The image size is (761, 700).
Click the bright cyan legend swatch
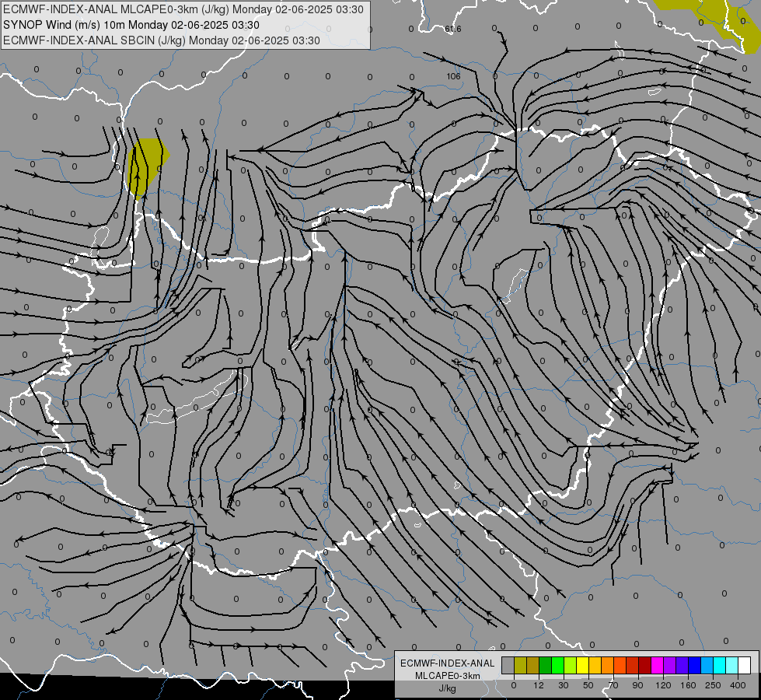click(x=721, y=665)
